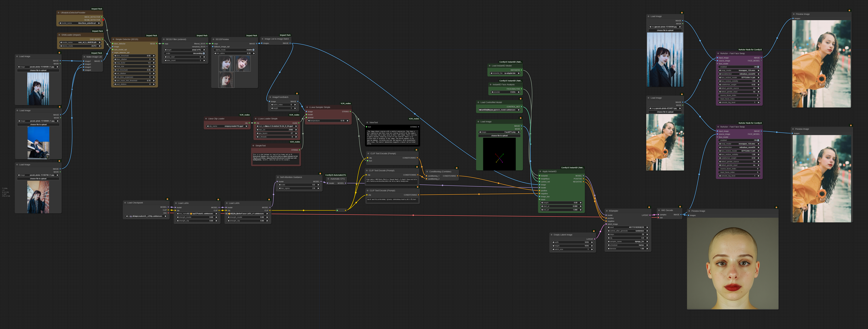Open sampler_name dpmpp_2m dropdown in KSampler
The image size is (868, 329).
(628, 242)
